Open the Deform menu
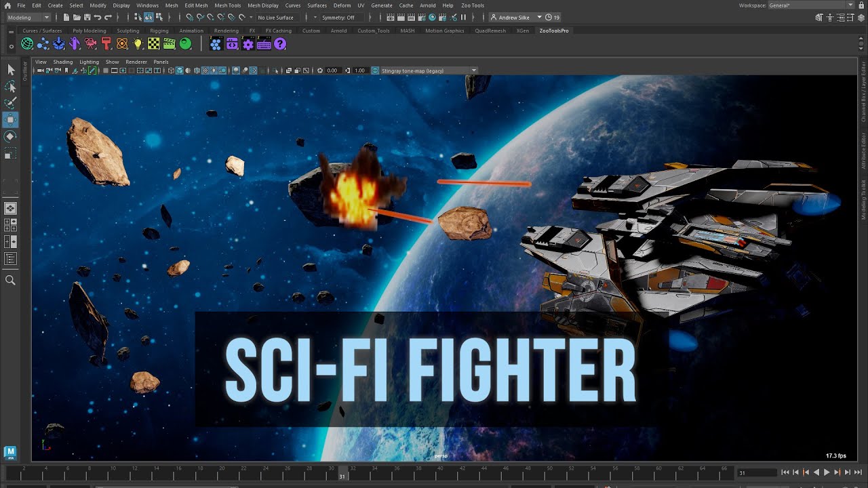 pos(342,5)
